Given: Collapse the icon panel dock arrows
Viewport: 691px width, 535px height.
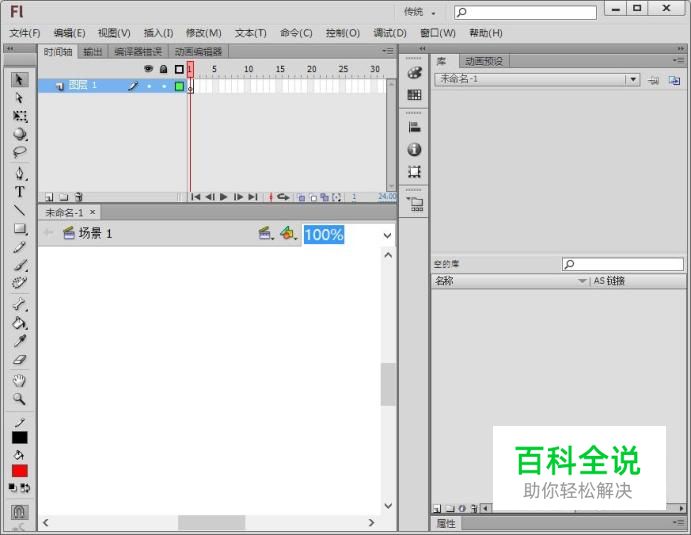Looking at the screenshot, I should click(x=422, y=48).
